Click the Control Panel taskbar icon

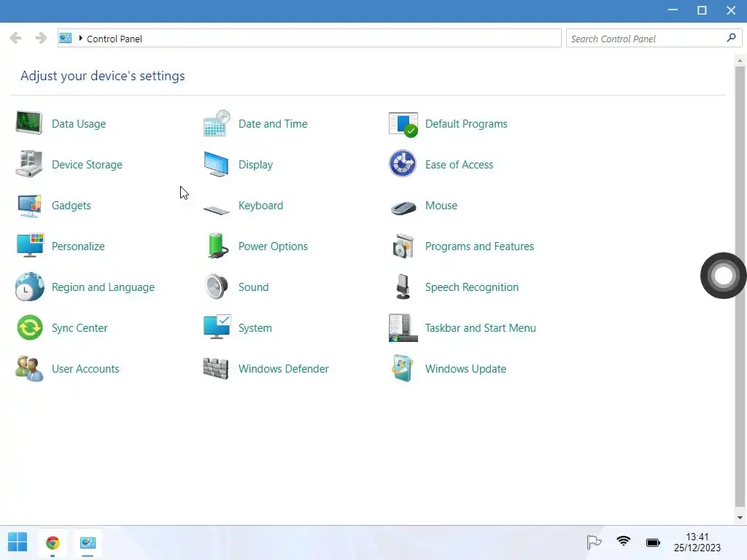click(88, 542)
